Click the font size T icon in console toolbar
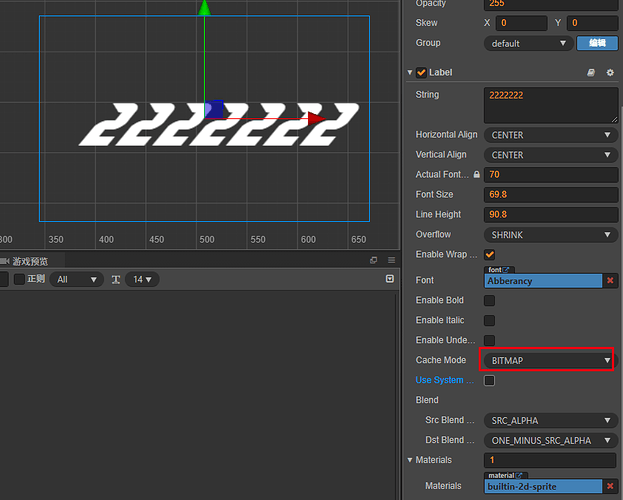Image resolution: width=623 pixels, height=500 pixels. (x=116, y=279)
